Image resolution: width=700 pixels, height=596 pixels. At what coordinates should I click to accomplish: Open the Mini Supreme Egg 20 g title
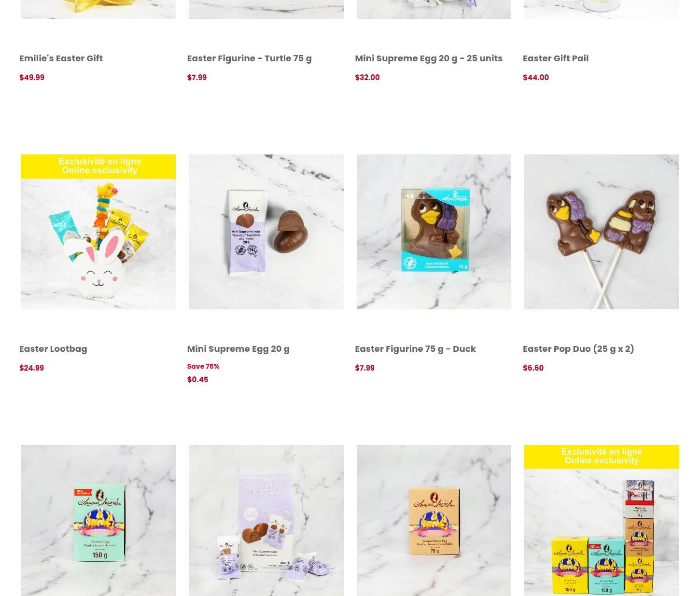[238, 348]
